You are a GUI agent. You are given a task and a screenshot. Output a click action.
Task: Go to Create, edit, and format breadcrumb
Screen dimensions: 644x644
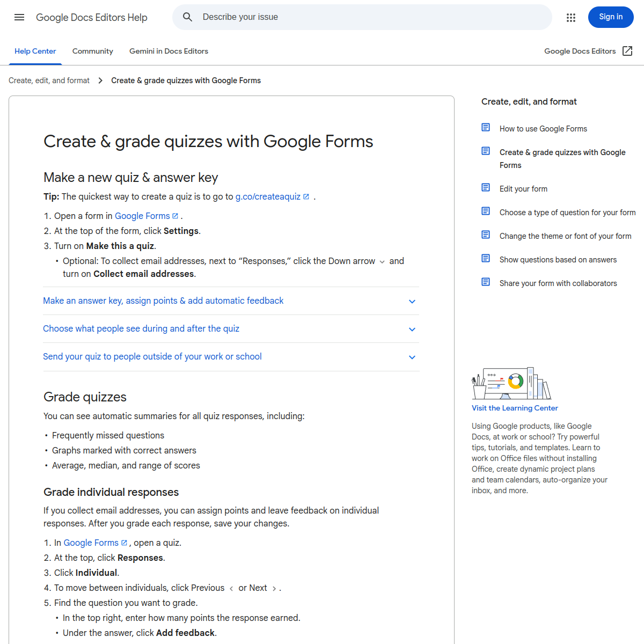pyautogui.click(x=49, y=80)
